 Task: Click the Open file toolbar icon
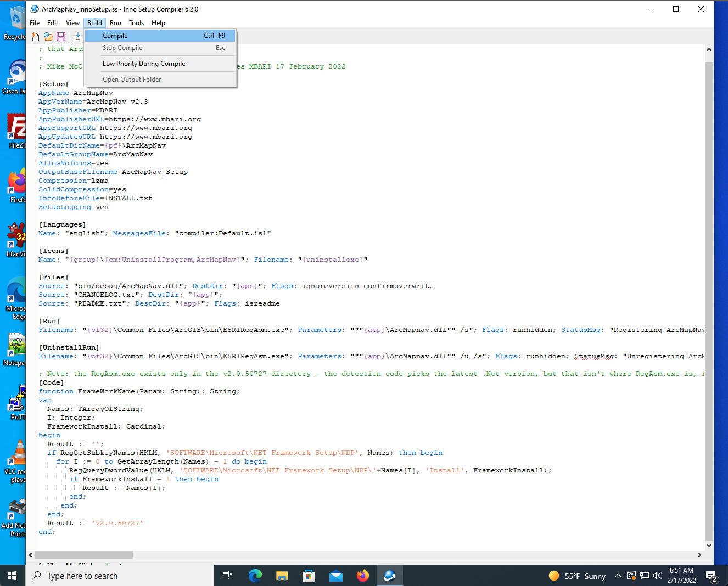click(x=48, y=37)
